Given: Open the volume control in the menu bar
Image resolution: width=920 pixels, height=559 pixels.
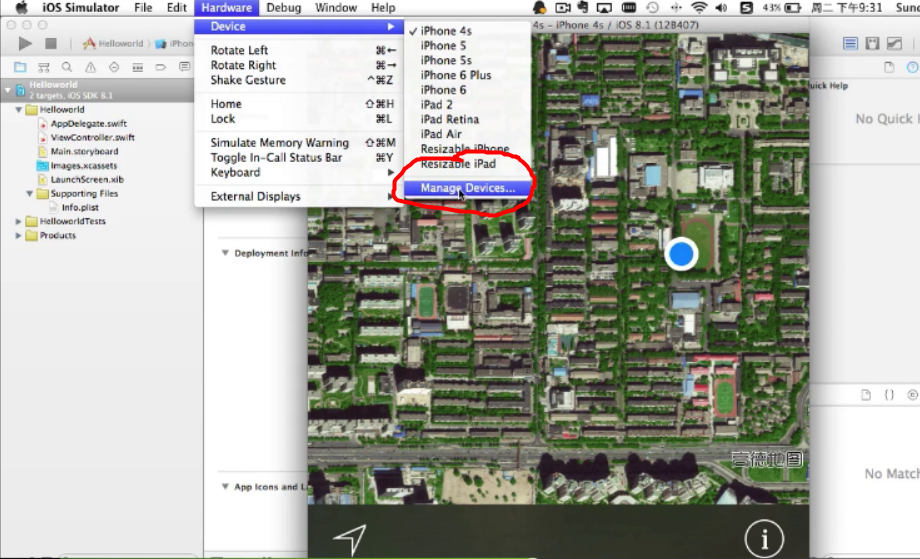Looking at the screenshot, I should pyautogui.click(x=722, y=8).
